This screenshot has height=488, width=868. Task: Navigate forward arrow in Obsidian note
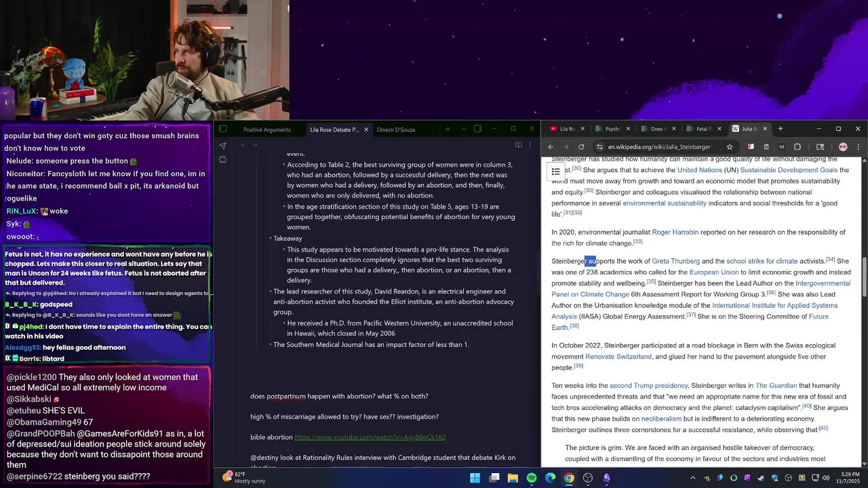(x=255, y=145)
